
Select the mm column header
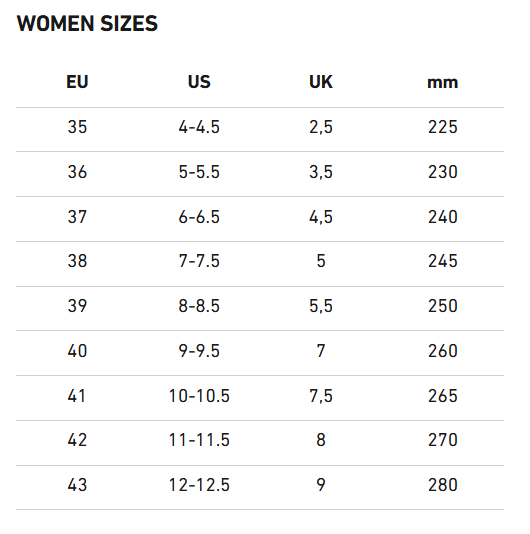click(x=442, y=83)
